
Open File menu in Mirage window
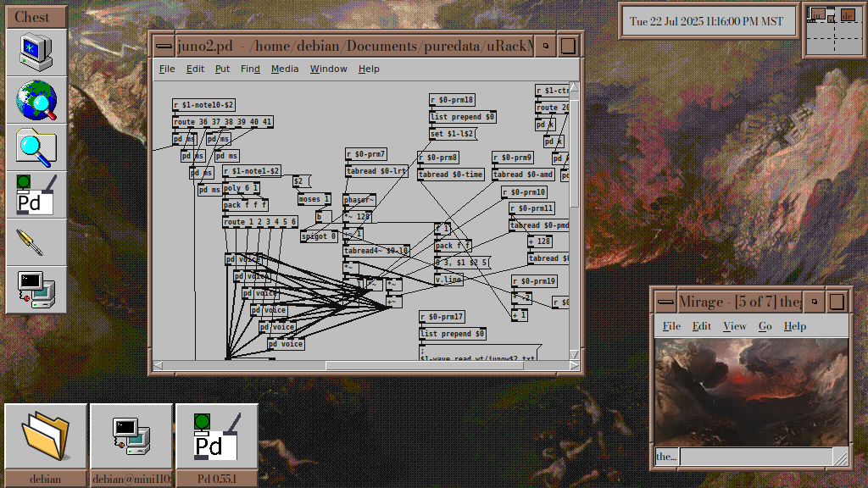tap(671, 326)
